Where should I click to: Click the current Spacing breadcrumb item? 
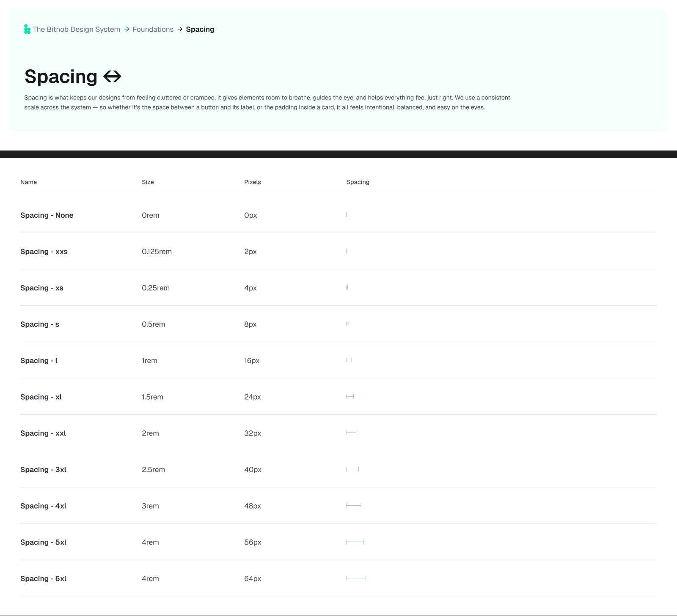(x=200, y=29)
